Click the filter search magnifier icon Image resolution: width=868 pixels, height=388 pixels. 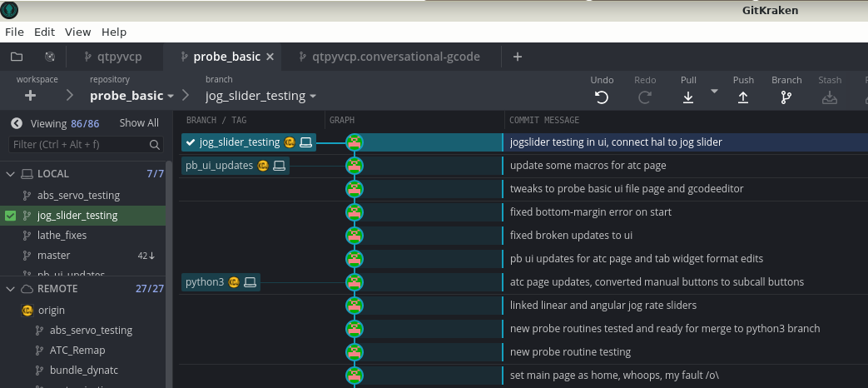tap(155, 145)
